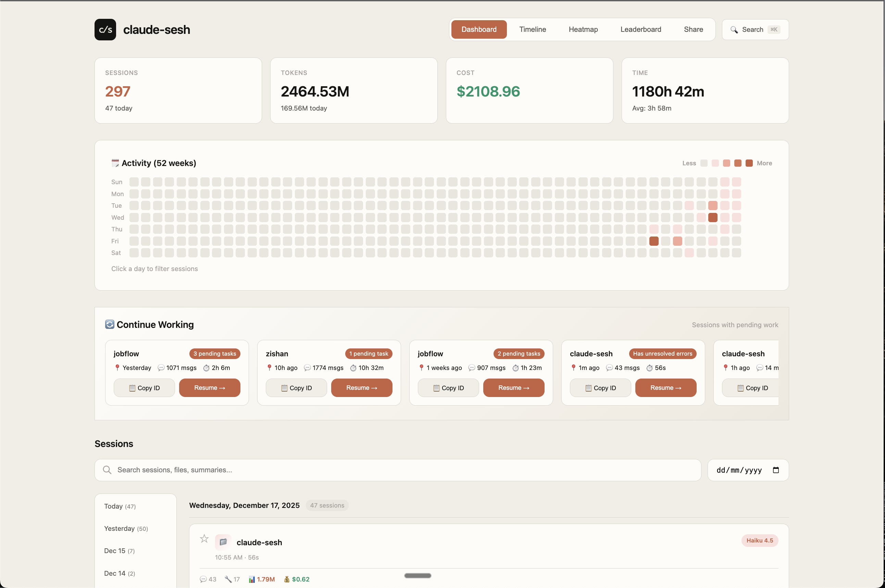Click the message bubble beside 1774 msgs
Screen dimensions: 885x588
pos(307,368)
